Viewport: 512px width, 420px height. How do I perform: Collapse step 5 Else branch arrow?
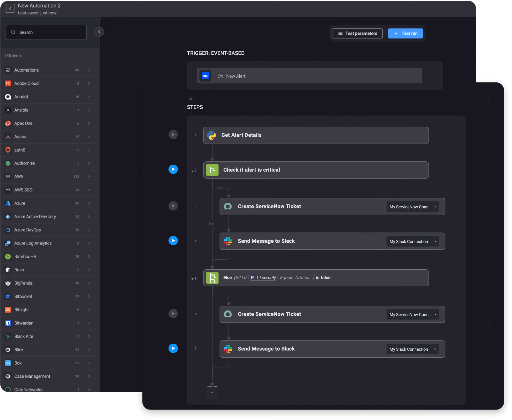coord(193,279)
